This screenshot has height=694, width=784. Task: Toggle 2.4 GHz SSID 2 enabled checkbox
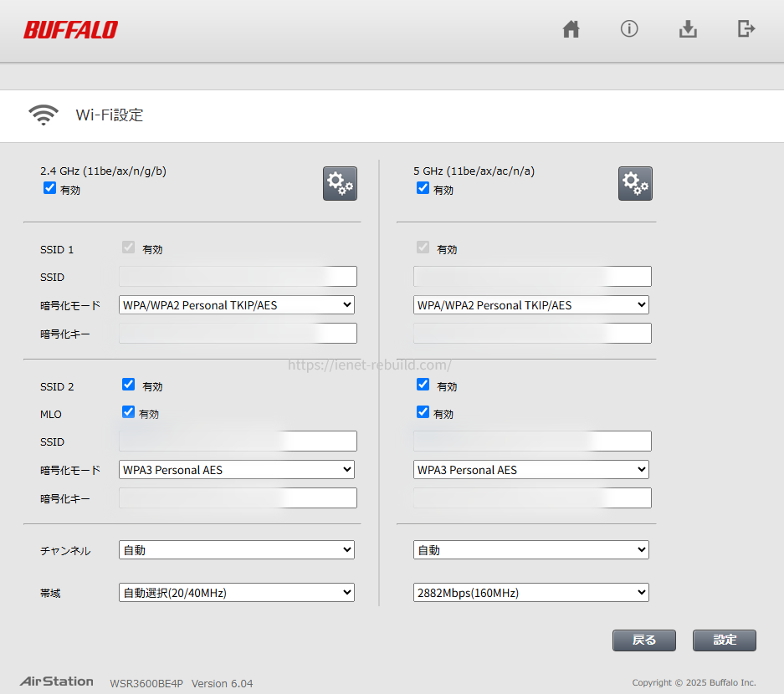tap(129, 385)
